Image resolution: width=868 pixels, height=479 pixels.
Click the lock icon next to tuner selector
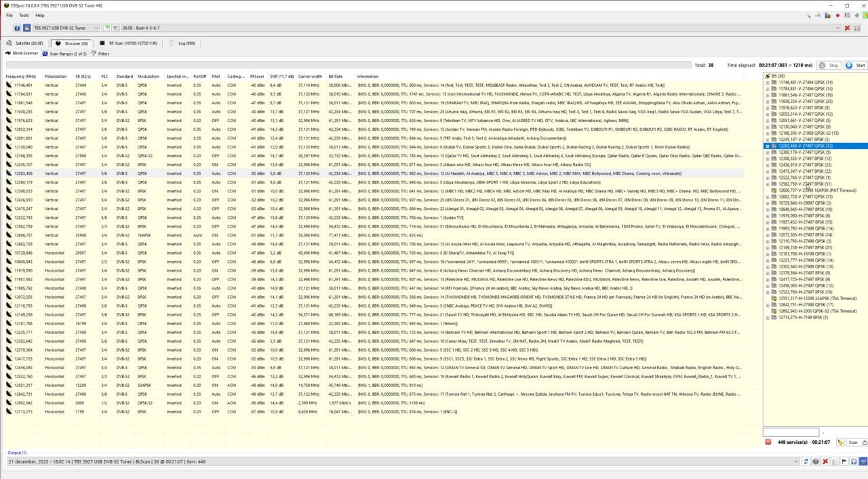pos(26,28)
